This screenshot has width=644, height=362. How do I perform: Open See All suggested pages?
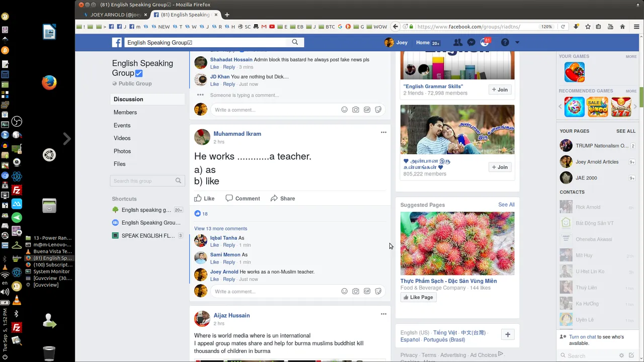[506, 205]
